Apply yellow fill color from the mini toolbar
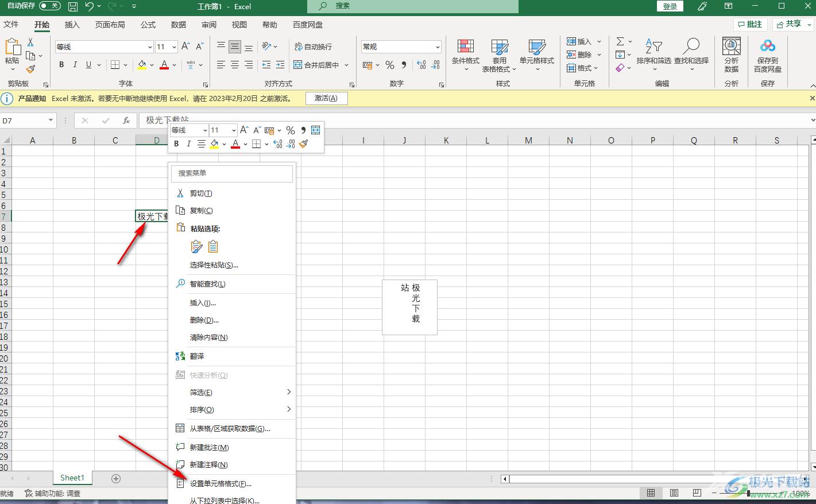This screenshot has height=504, width=816. click(x=214, y=144)
